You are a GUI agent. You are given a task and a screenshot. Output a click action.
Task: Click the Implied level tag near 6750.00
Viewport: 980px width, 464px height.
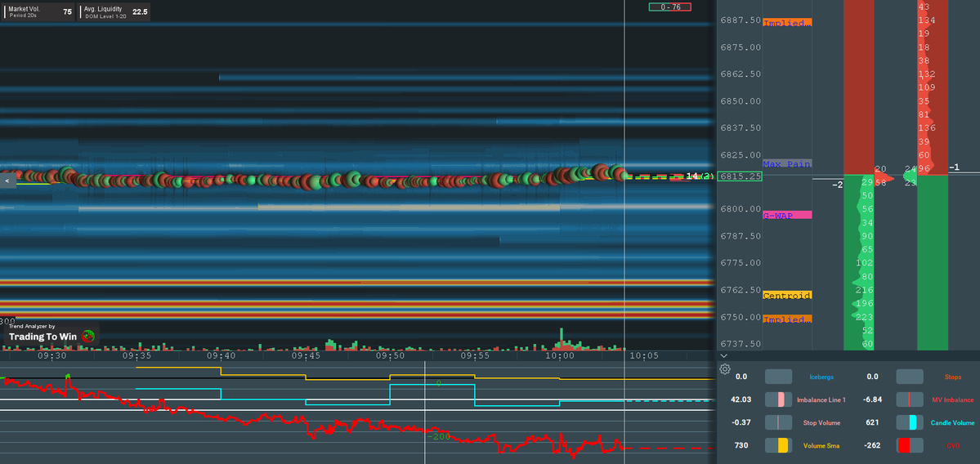(x=787, y=319)
